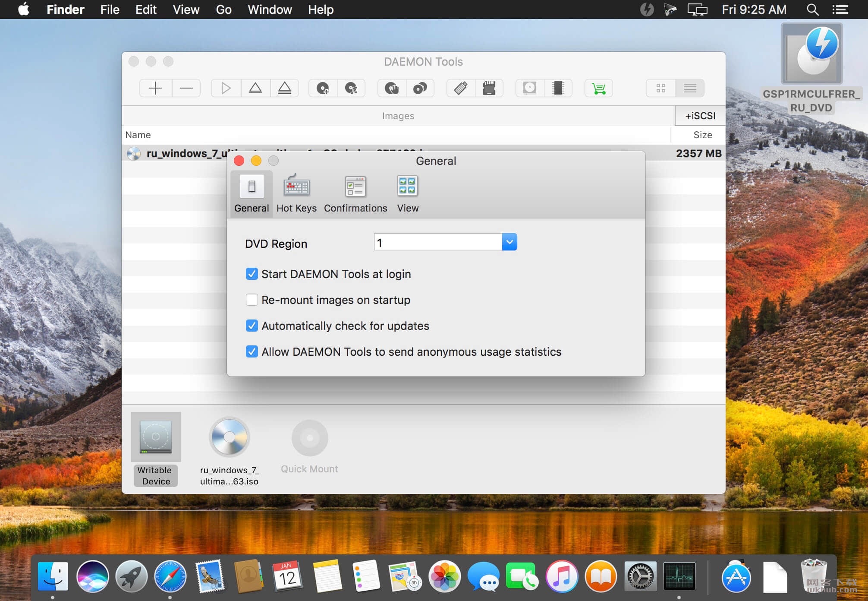Enable Re-mount images on startup
868x601 pixels.
pyautogui.click(x=252, y=300)
